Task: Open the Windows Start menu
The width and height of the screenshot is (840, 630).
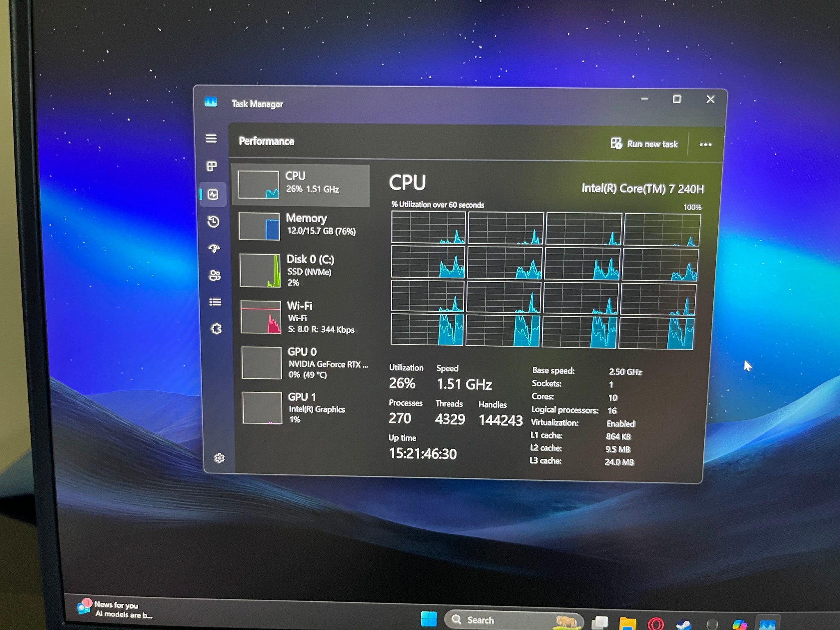Action: pos(429,619)
